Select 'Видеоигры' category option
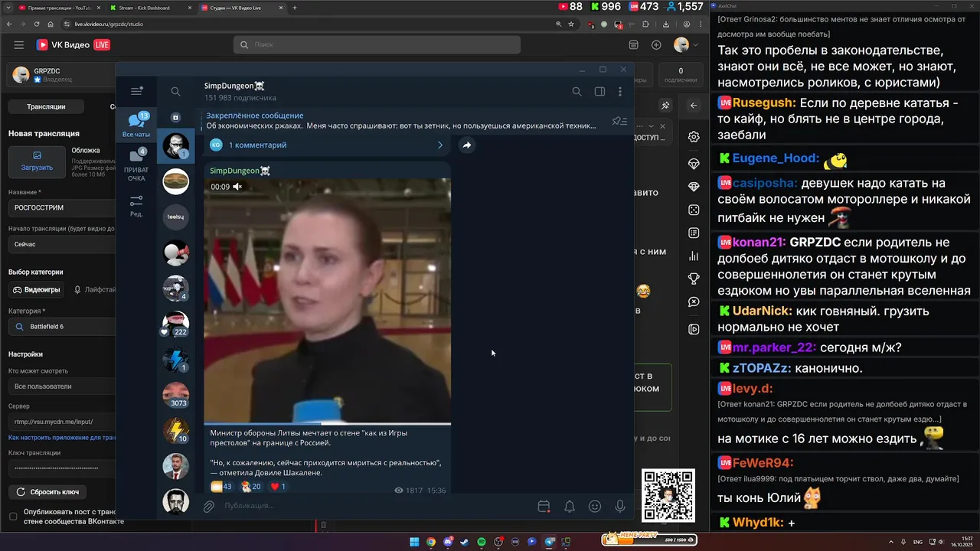 coord(36,290)
